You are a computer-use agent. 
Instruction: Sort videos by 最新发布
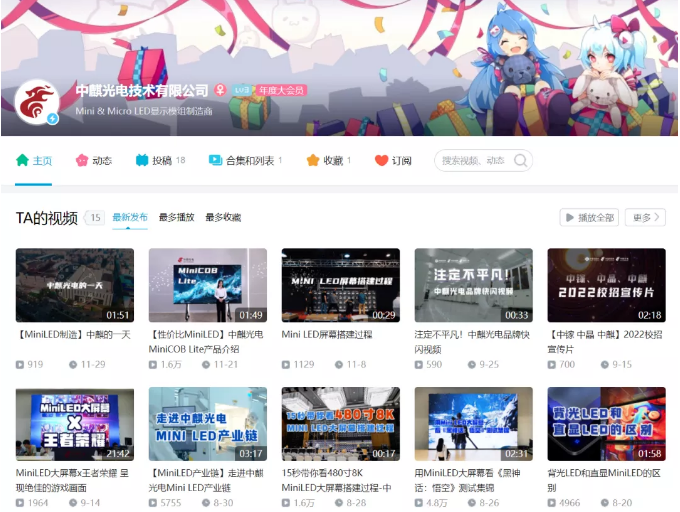pyautogui.click(x=130, y=217)
